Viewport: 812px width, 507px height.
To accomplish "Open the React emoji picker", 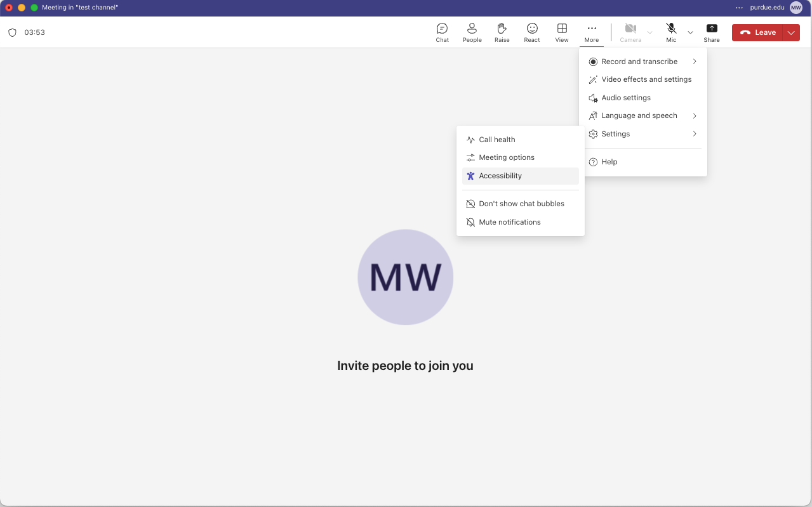I will (532, 32).
